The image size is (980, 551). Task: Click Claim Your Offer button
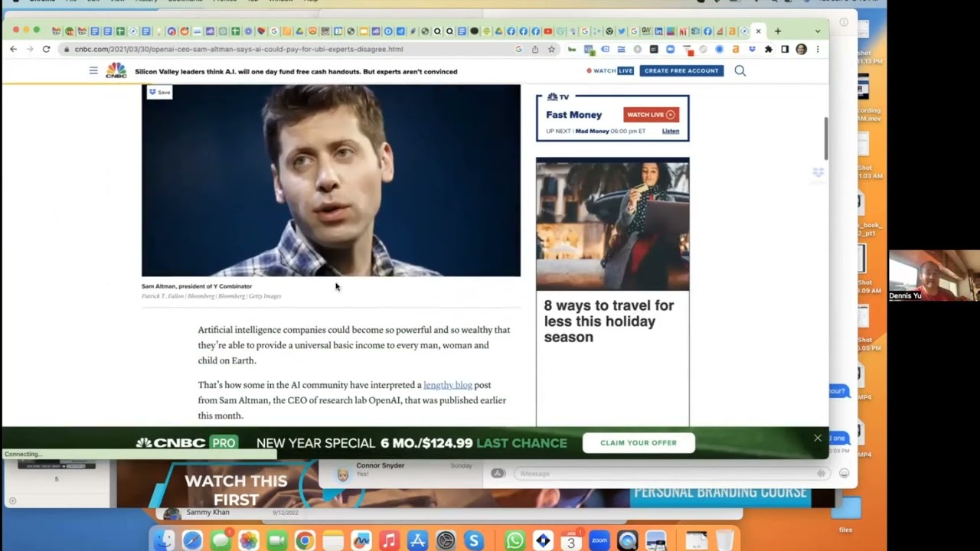pos(638,442)
